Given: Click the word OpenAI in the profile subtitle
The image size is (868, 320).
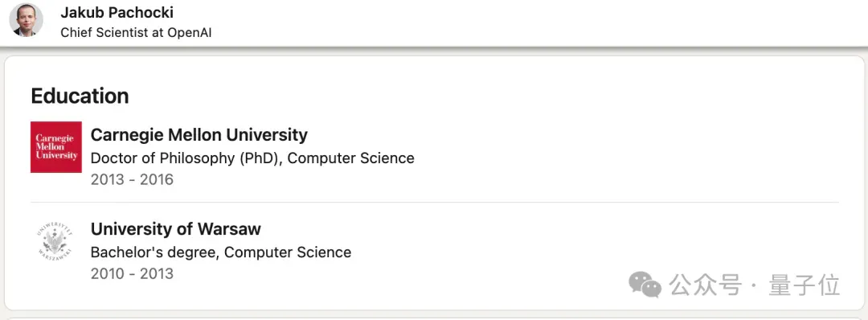Looking at the screenshot, I should pyautogui.click(x=188, y=33).
